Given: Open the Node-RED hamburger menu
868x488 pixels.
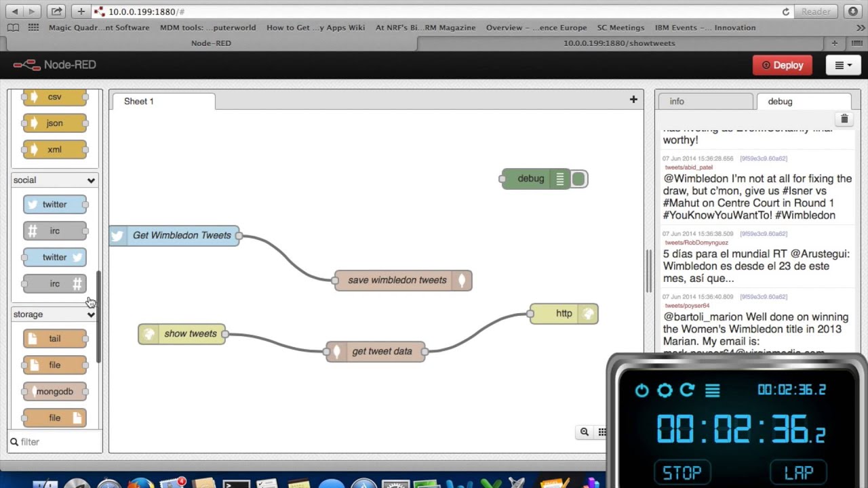Looking at the screenshot, I should 844,65.
